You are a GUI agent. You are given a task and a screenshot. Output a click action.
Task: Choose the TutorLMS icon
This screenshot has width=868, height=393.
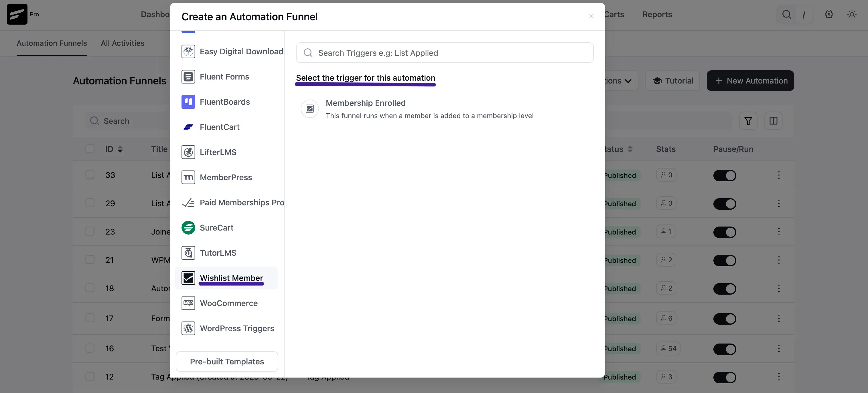pos(188,253)
